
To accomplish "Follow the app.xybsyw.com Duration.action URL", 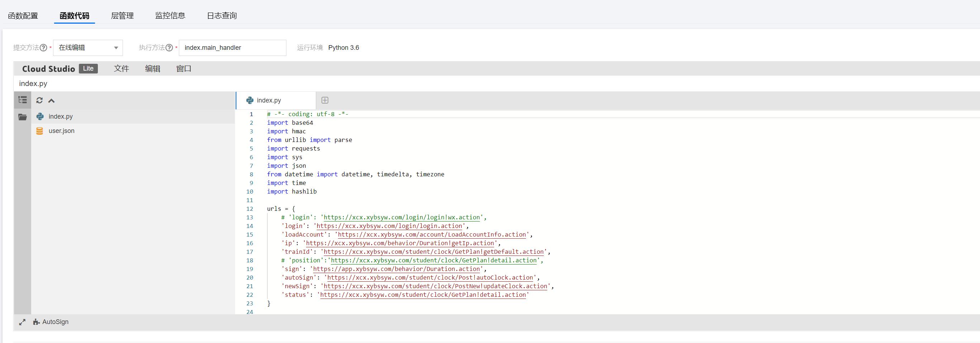I will [396, 269].
